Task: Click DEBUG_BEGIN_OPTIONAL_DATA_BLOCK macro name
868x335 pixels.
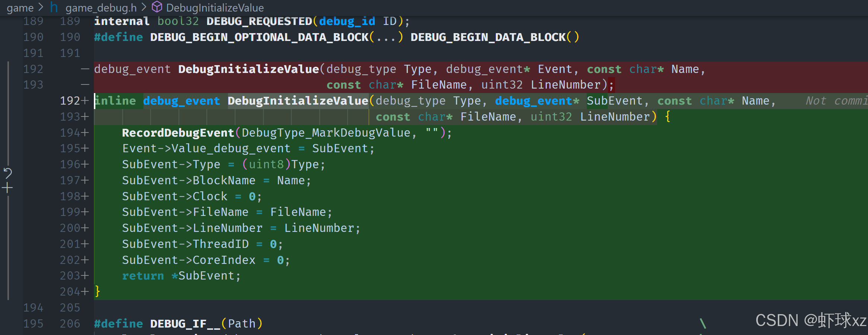Action: [x=259, y=37]
